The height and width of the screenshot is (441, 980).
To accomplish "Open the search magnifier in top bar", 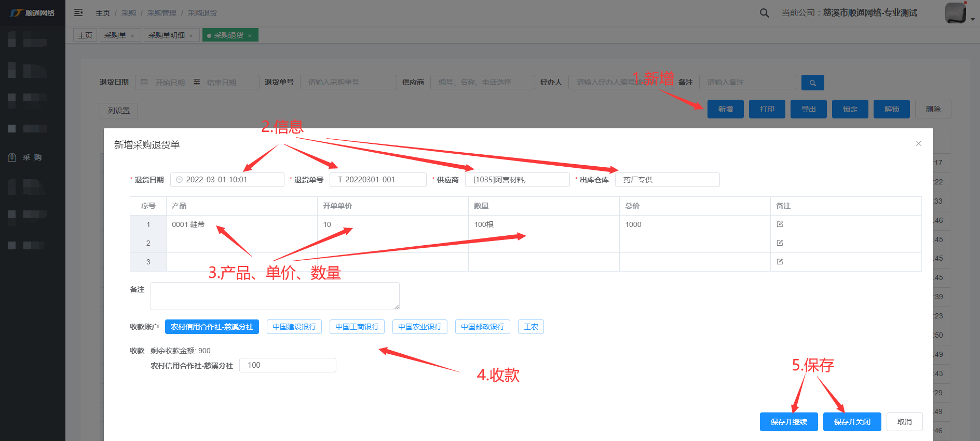I will (764, 13).
